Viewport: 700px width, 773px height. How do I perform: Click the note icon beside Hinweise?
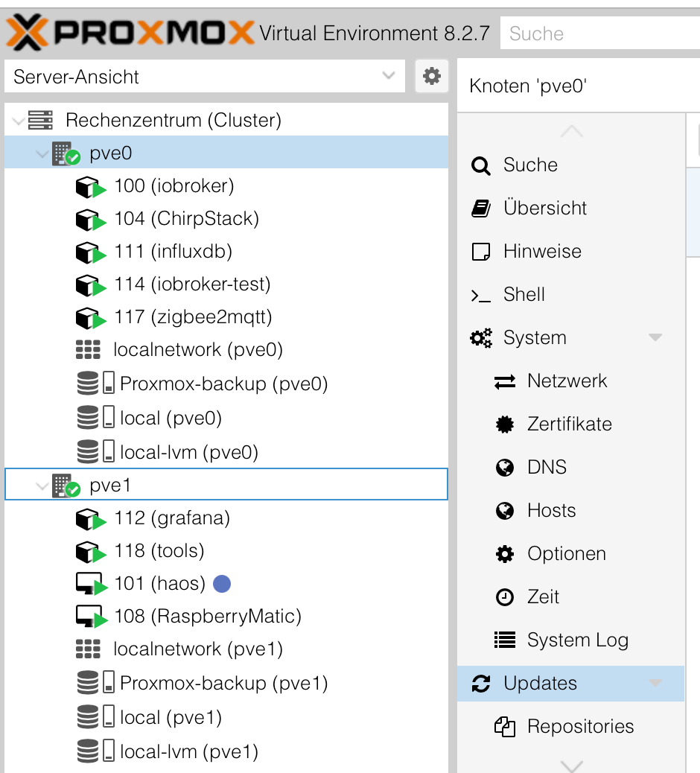(480, 252)
